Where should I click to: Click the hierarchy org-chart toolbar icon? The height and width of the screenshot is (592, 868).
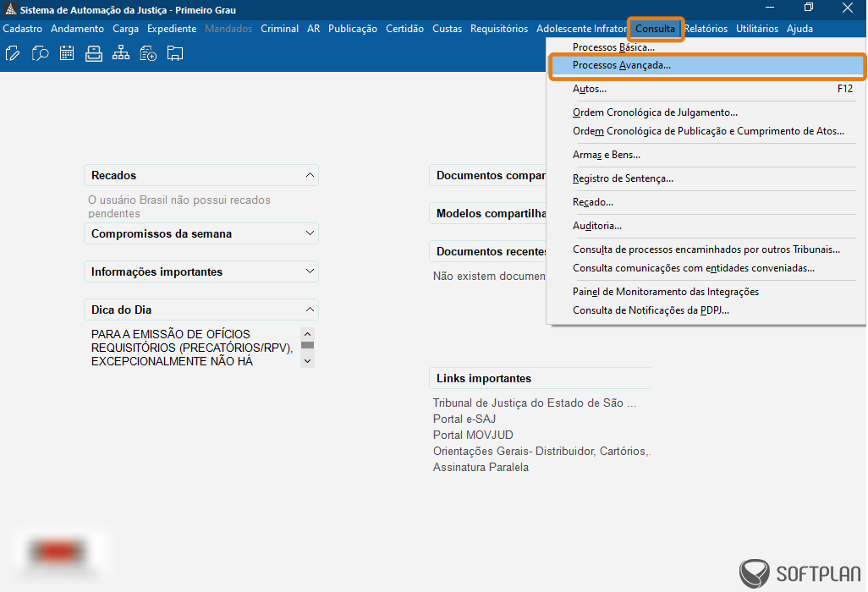point(121,53)
